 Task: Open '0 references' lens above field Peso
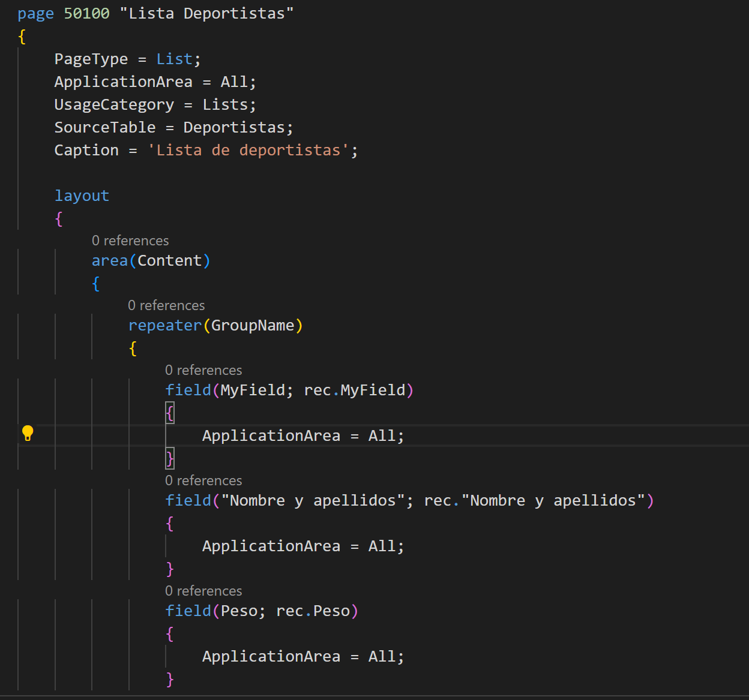(x=203, y=591)
